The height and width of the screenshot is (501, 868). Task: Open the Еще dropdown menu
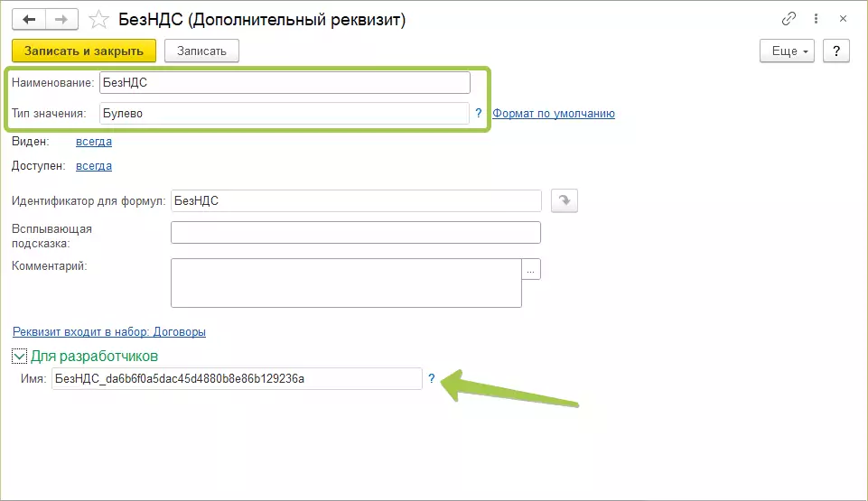pos(788,51)
